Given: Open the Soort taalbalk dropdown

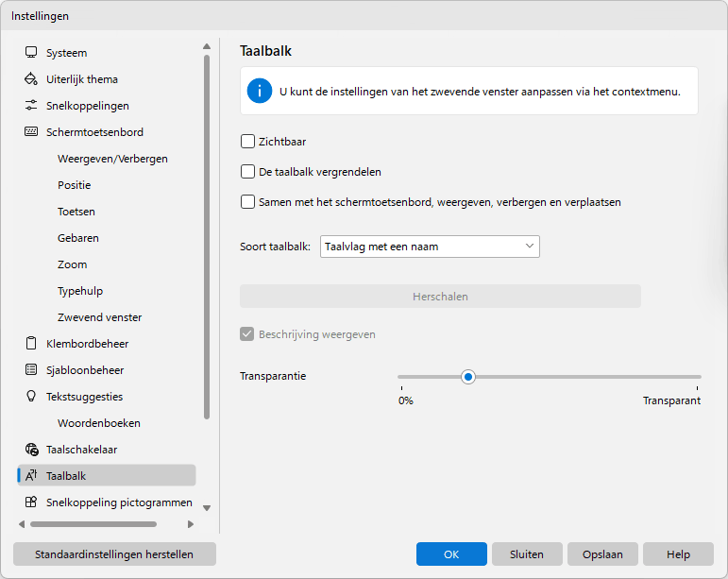Looking at the screenshot, I should click(430, 247).
